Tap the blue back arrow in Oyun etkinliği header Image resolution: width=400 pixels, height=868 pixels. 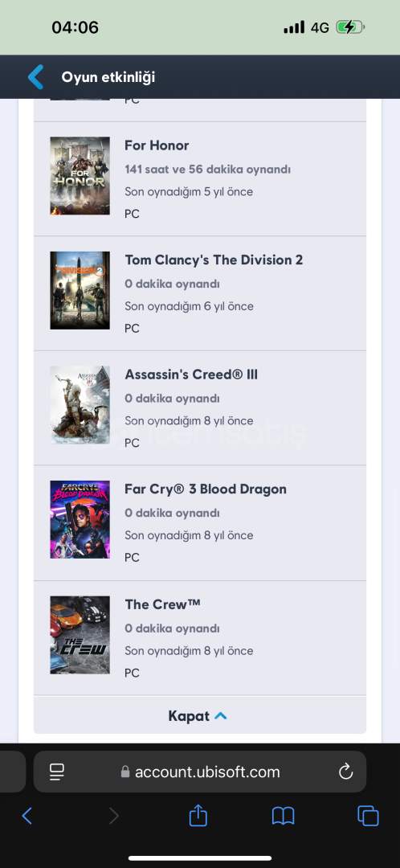pos(35,77)
